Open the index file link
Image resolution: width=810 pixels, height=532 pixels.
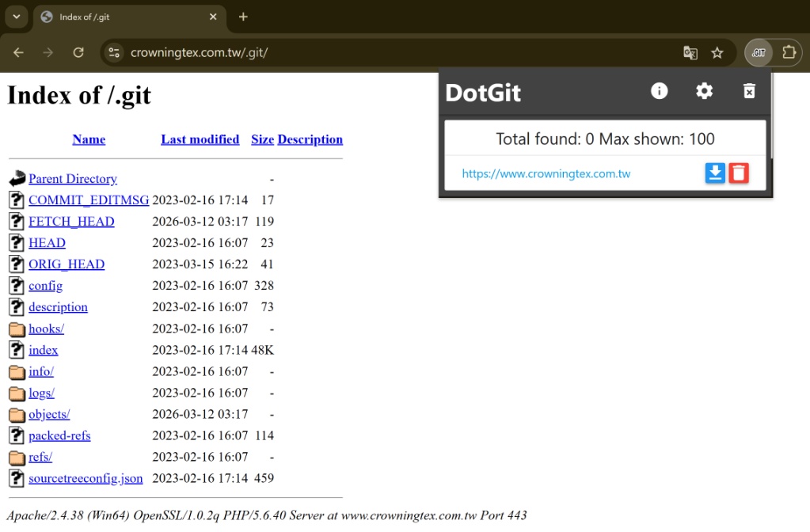pos(44,350)
